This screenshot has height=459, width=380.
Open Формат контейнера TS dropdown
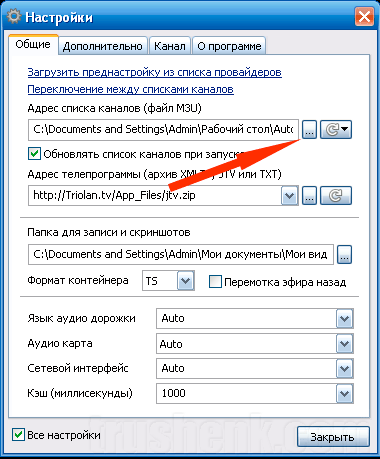(185, 281)
